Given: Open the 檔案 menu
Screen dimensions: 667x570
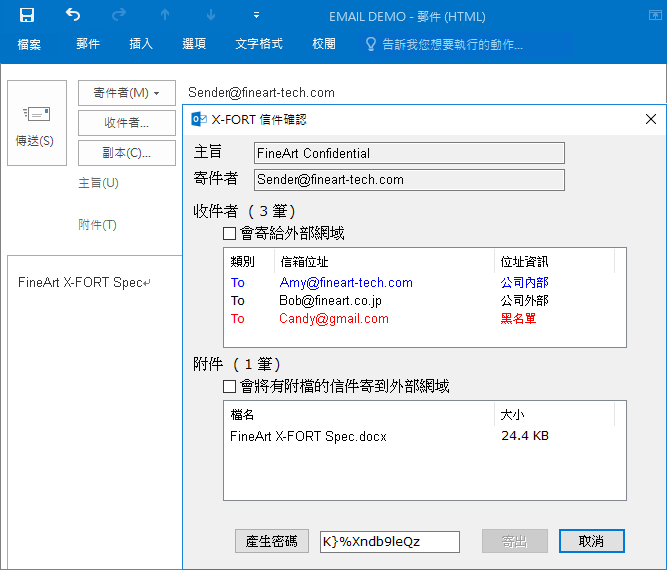Looking at the screenshot, I should 29,44.
